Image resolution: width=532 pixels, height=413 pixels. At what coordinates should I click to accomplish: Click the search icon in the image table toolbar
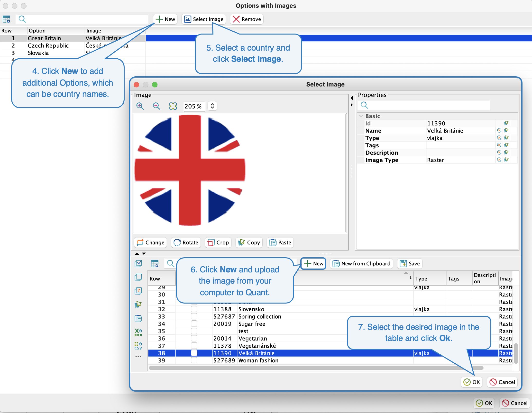(171, 263)
